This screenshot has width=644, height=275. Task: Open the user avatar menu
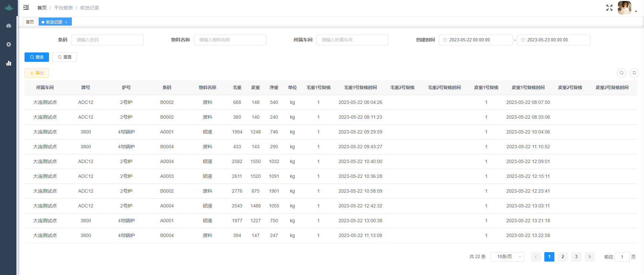(x=624, y=8)
